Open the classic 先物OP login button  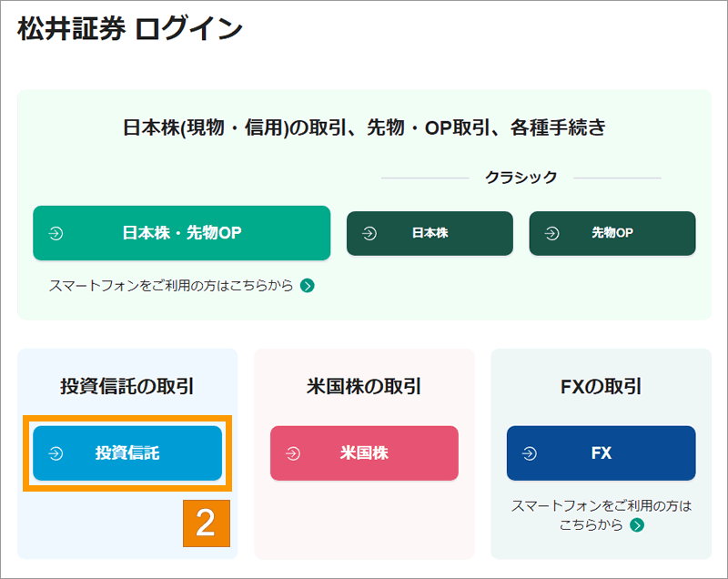tap(612, 233)
